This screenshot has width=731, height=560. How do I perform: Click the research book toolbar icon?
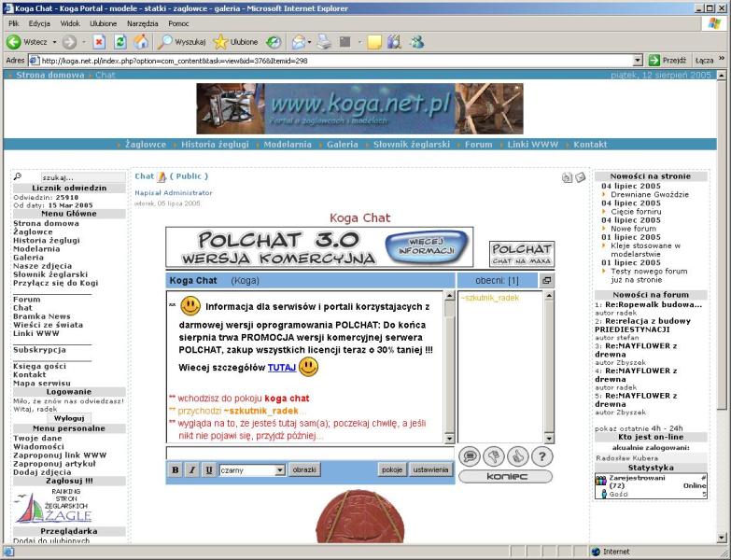tap(394, 42)
